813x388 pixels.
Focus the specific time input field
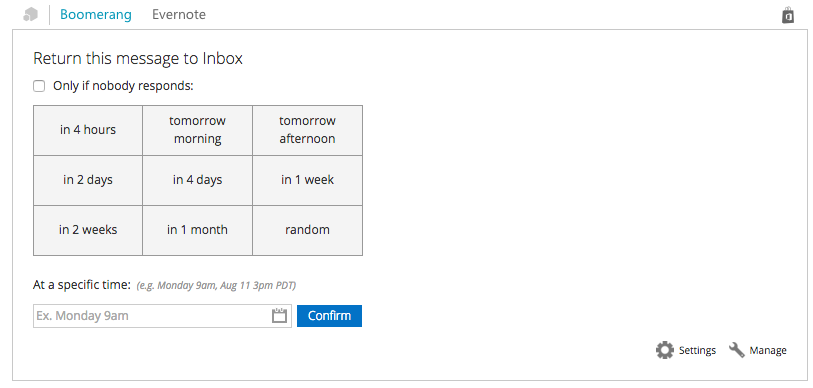pyautogui.click(x=162, y=316)
